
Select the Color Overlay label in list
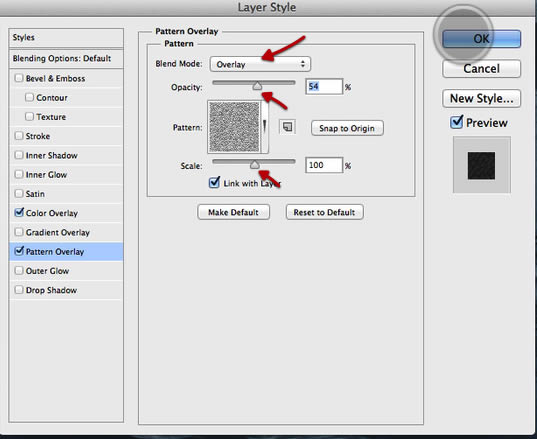52,213
